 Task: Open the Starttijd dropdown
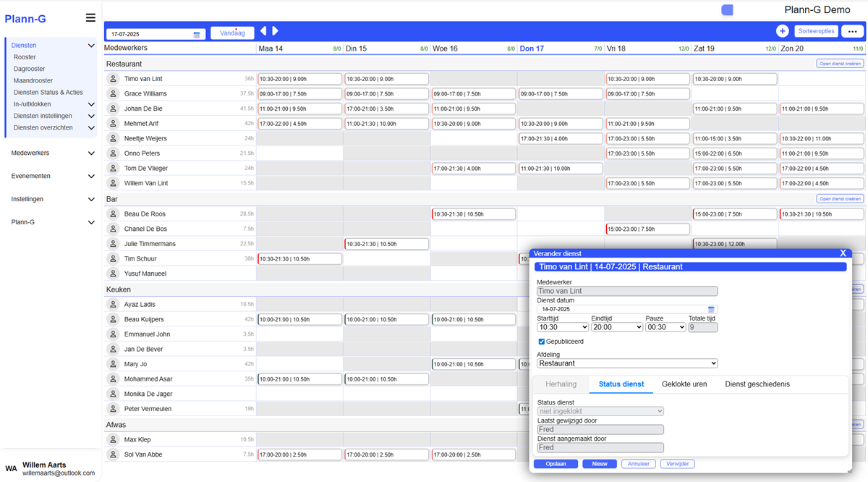pos(562,327)
